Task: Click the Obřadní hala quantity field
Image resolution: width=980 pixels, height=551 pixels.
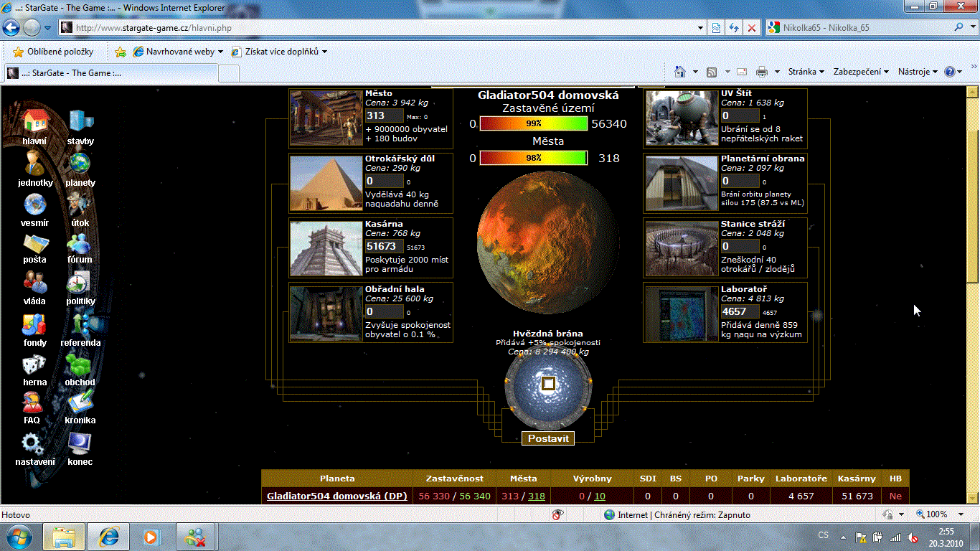Action: pos(385,311)
